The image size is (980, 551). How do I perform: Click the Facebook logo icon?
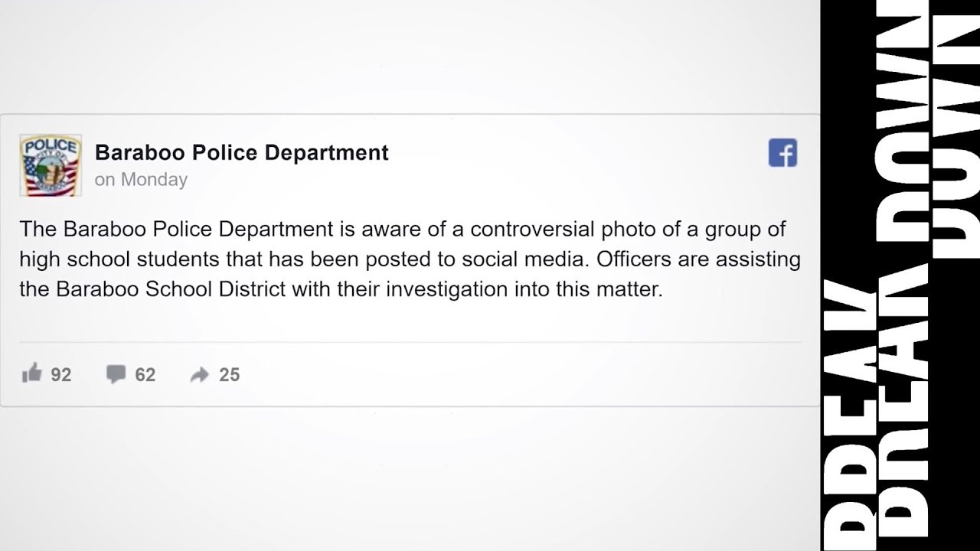click(x=782, y=152)
